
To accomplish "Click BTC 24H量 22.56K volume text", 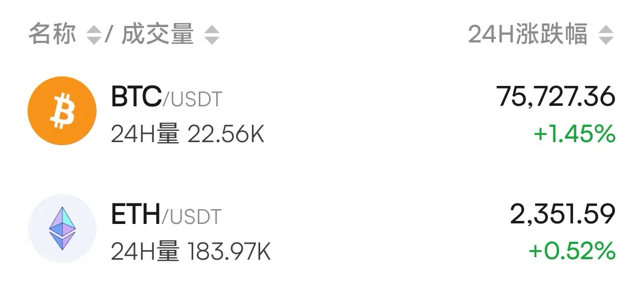I will click(x=188, y=135).
